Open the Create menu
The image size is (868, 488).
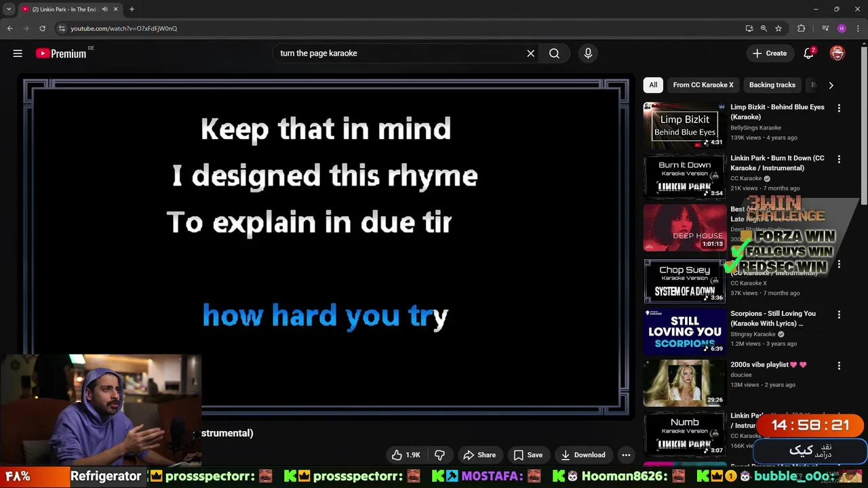[770, 54]
